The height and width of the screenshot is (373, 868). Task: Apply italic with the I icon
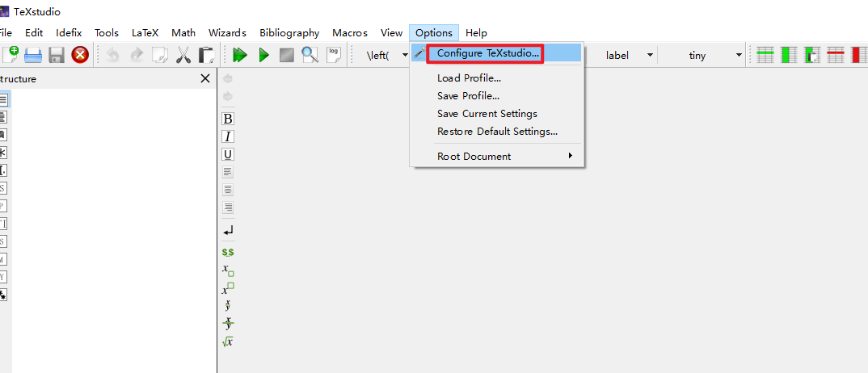point(228,136)
